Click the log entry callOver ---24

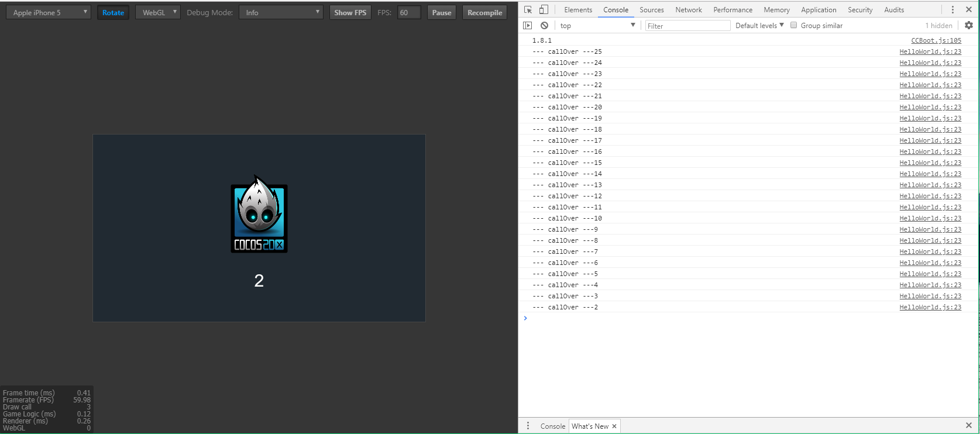point(567,63)
